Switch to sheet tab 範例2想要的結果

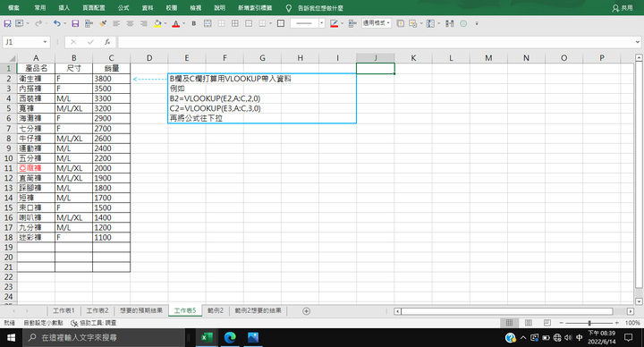pos(258,311)
